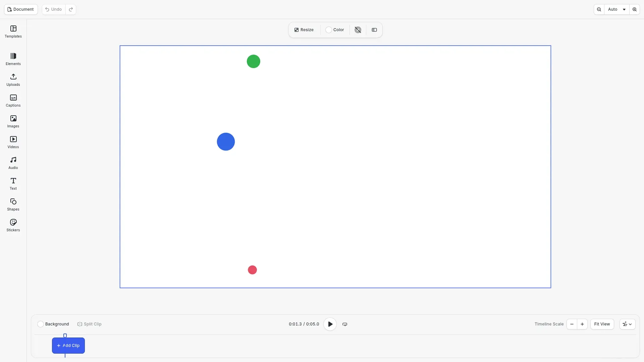Click the Redo arrow icon
The width and height of the screenshot is (644, 362).
[x=71, y=9]
